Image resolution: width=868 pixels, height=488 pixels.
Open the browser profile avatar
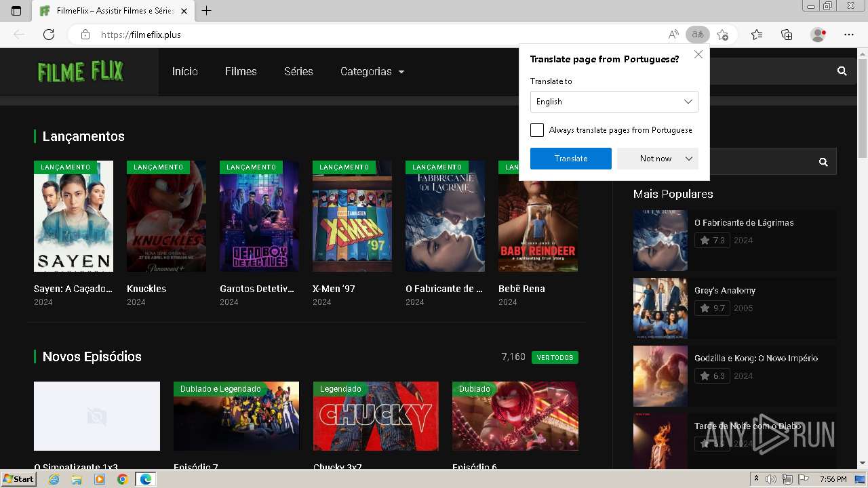[818, 35]
